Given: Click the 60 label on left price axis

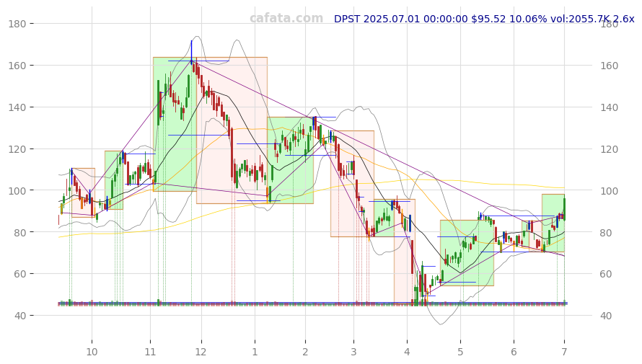Looking at the screenshot, I should (19, 274).
